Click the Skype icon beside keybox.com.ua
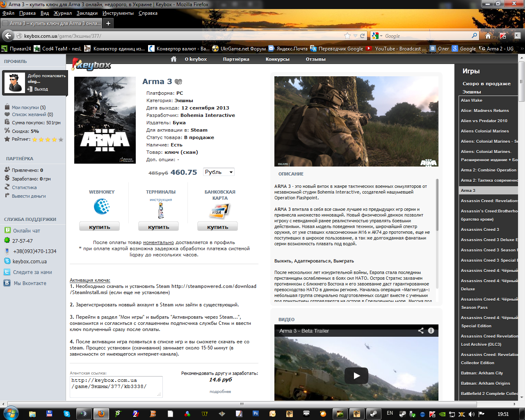Viewport: 525px width, 420px height. click(7, 261)
